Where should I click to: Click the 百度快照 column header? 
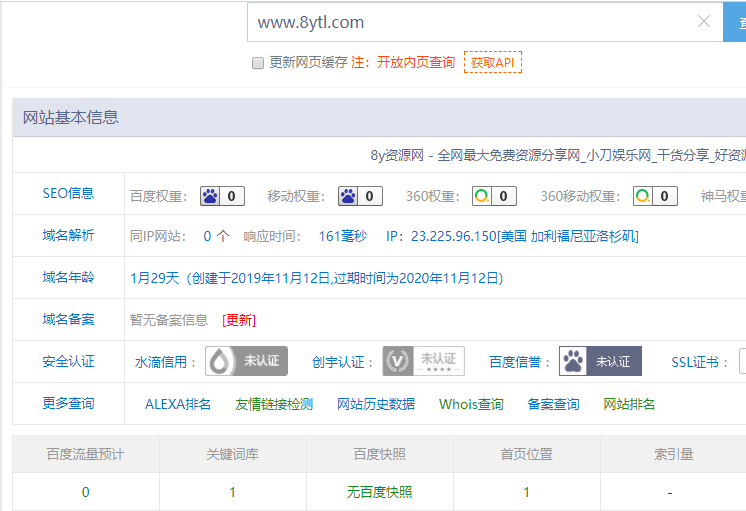click(380, 454)
